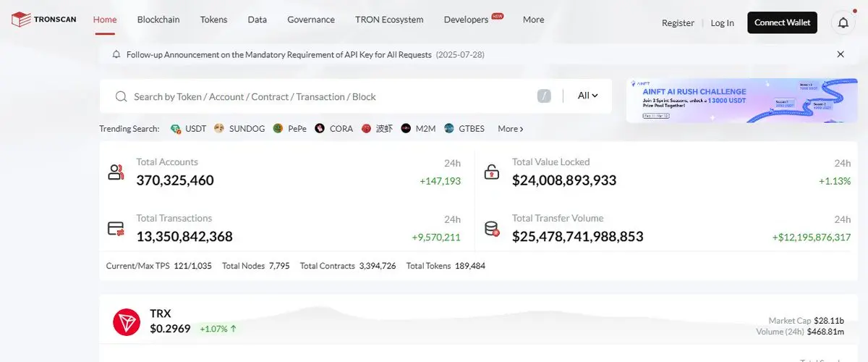This screenshot has width=868, height=362.
Task: Open the Blockchain menu
Action: (x=158, y=20)
